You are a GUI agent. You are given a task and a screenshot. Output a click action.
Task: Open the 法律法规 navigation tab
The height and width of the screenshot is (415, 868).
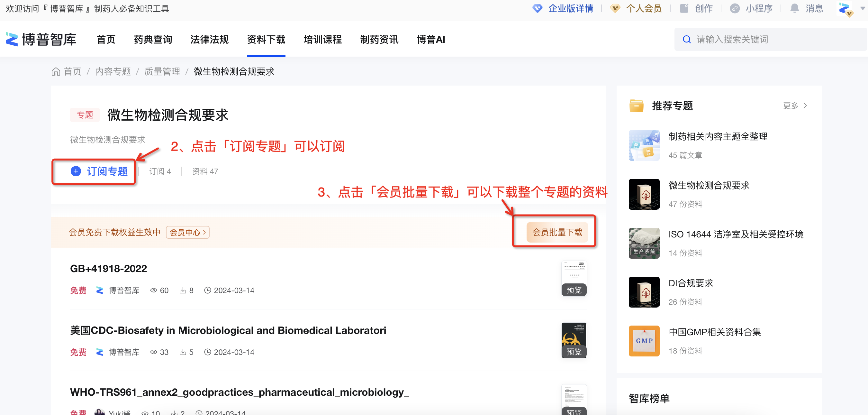pos(210,40)
